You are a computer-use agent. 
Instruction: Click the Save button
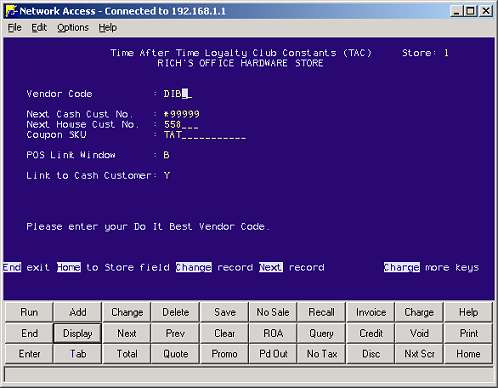225,312
